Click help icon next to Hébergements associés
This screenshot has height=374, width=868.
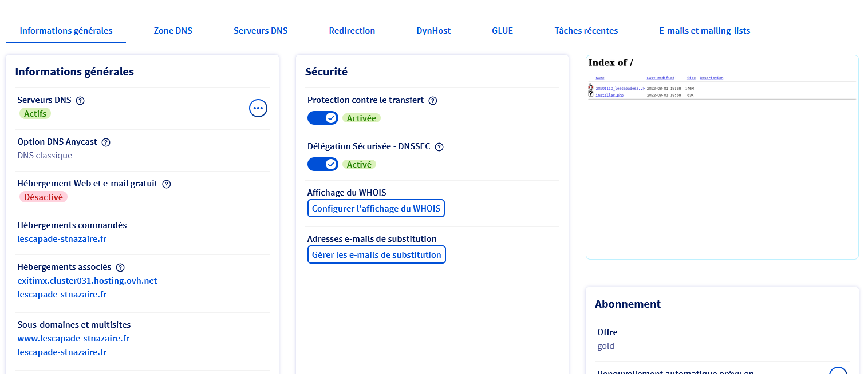coord(120,268)
